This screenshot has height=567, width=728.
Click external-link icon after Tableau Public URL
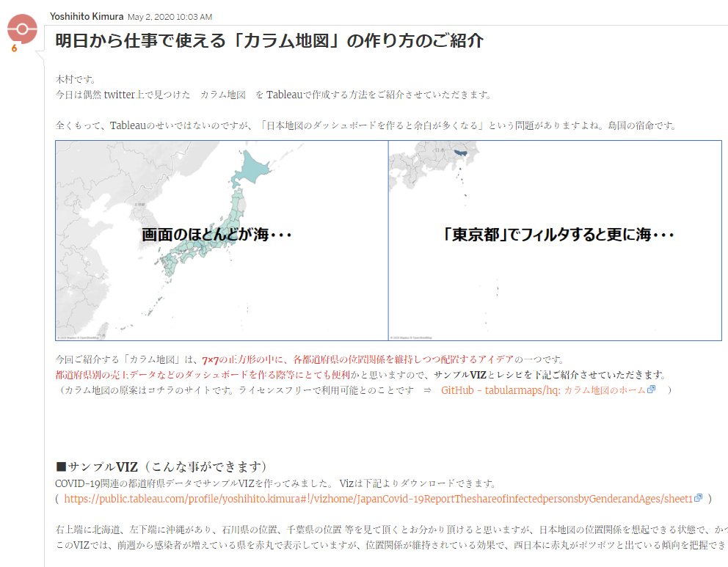click(x=699, y=498)
